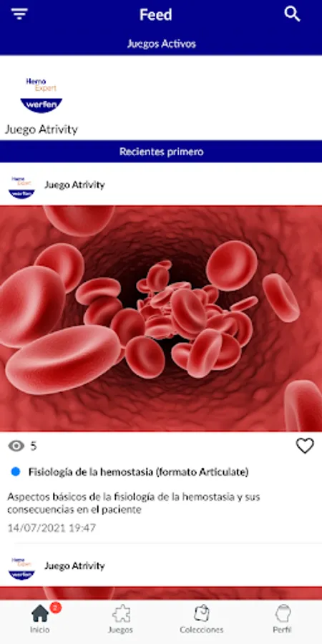Viewport: 322px width, 644px height.
Task: Tap the red notification badge
Action: [55, 608]
